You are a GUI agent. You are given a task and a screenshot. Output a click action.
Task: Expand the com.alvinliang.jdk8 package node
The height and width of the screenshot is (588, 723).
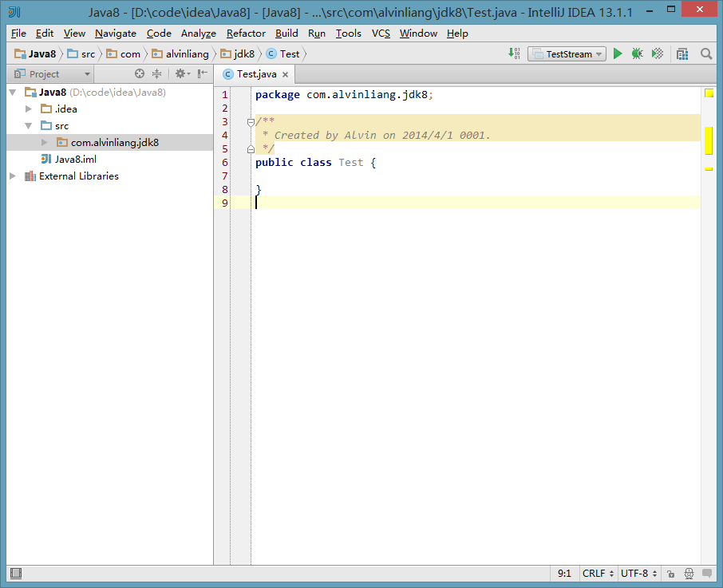(x=45, y=143)
